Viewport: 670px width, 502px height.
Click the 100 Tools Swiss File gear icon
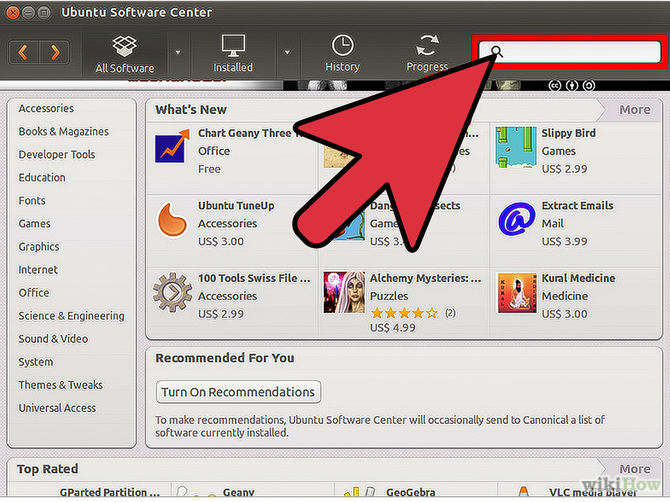pos(172,291)
